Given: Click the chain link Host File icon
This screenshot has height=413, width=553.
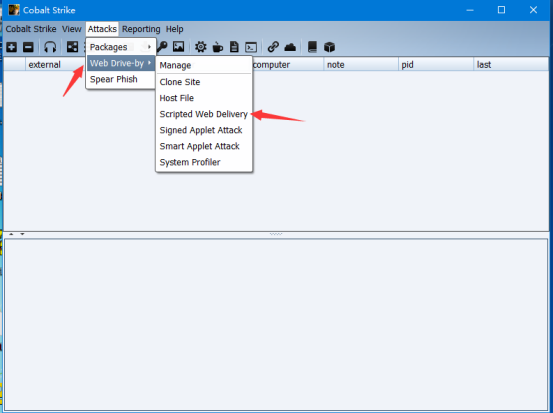Looking at the screenshot, I should [273, 47].
